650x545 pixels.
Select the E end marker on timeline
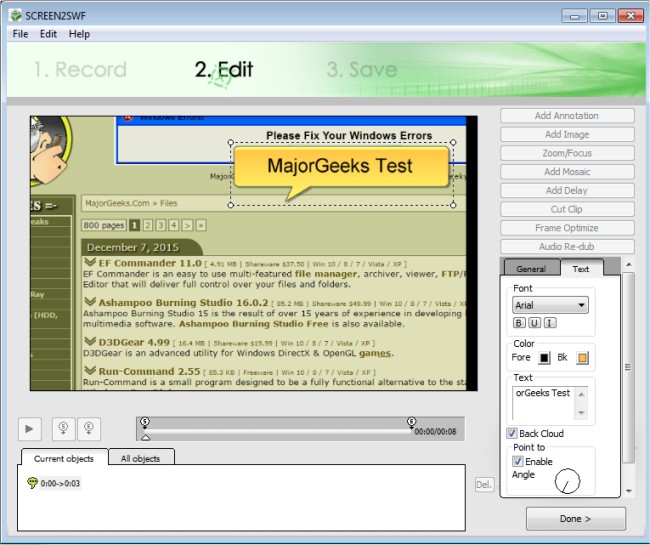pyautogui.click(x=411, y=422)
